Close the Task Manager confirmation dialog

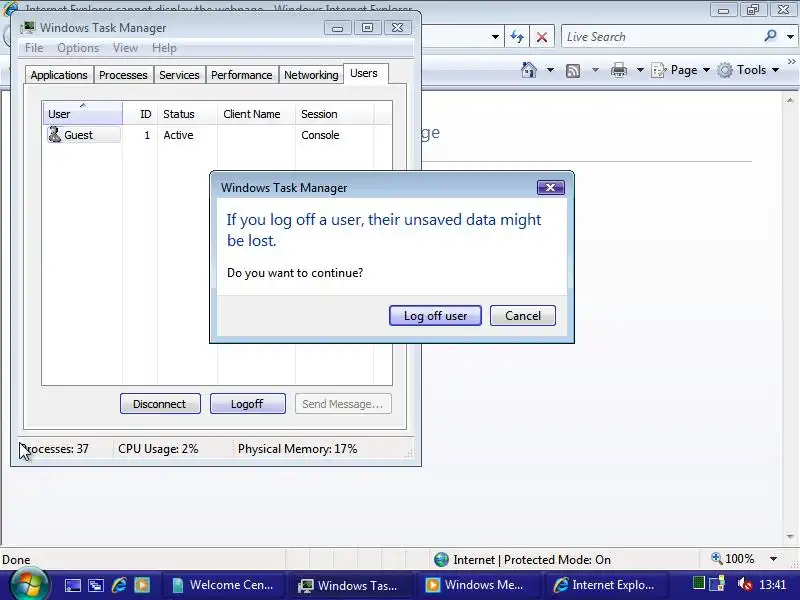(x=551, y=187)
